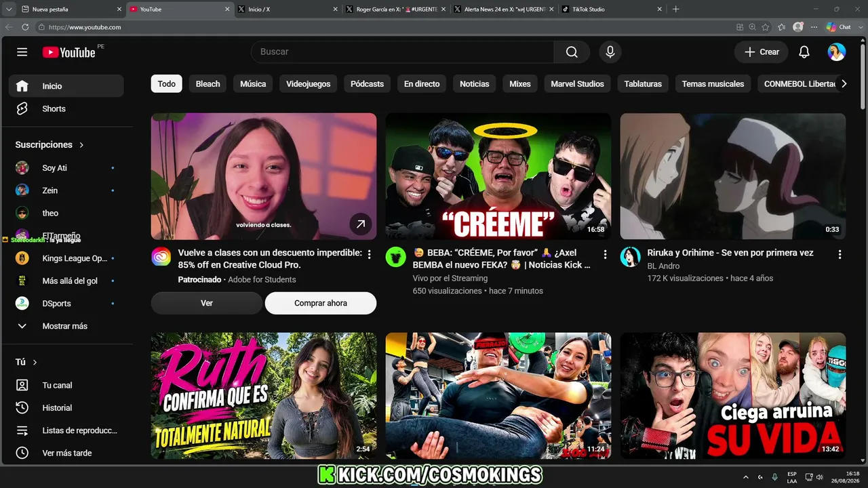Add page to browser favorites star
The image size is (868, 488).
click(766, 27)
